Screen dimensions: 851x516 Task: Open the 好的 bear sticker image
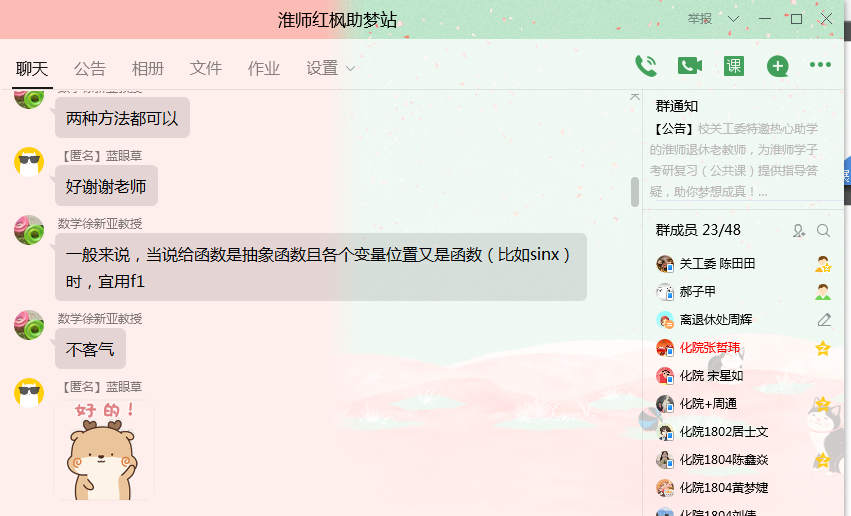click(x=104, y=450)
